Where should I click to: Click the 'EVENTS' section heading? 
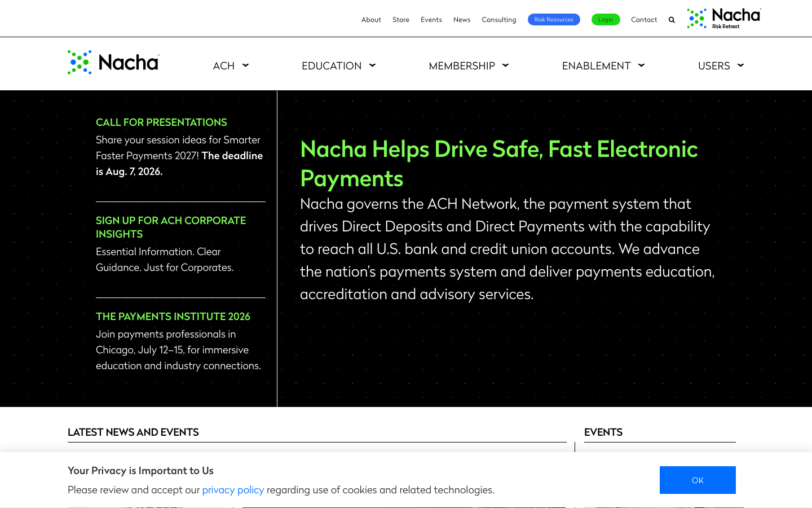(603, 432)
